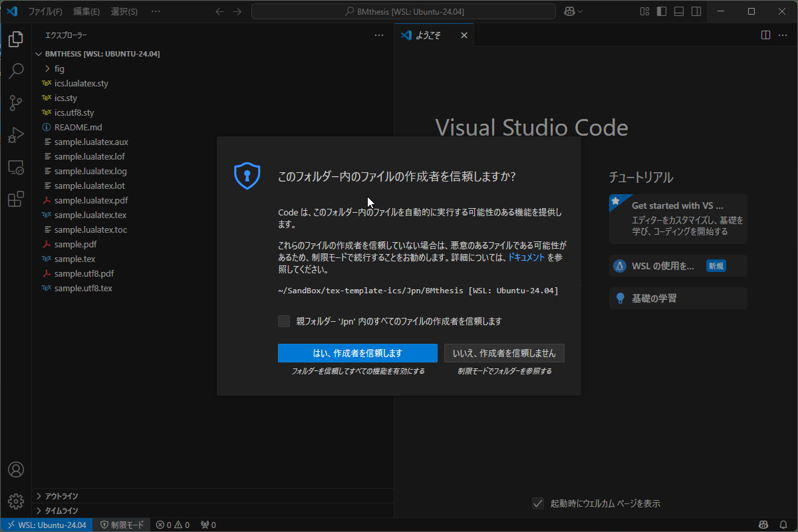Image resolution: width=798 pixels, height=532 pixels.
Task: Open the Extensions view
Action: click(x=16, y=199)
